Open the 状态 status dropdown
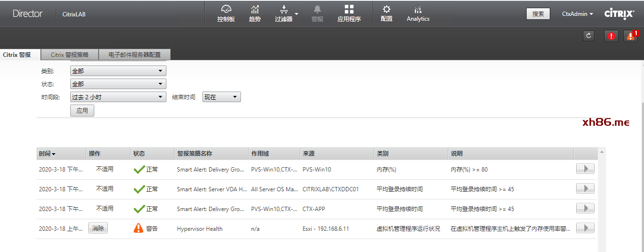 click(x=118, y=84)
